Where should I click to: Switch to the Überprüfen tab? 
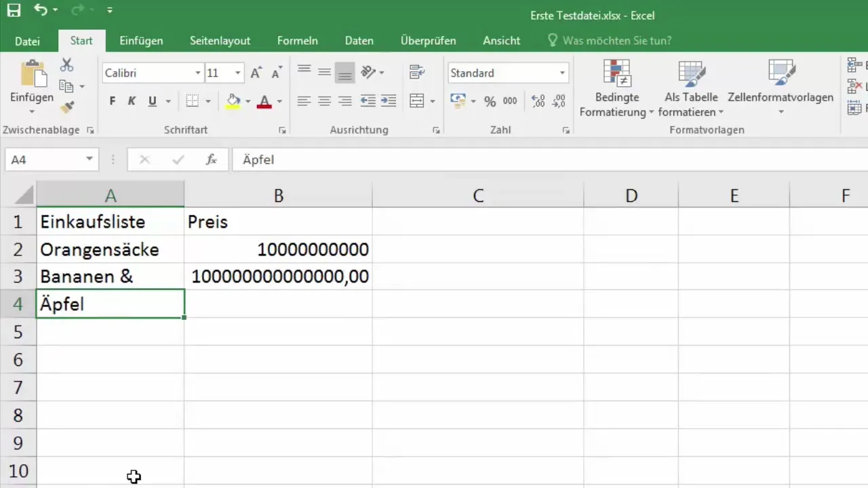[x=428, y=41]
